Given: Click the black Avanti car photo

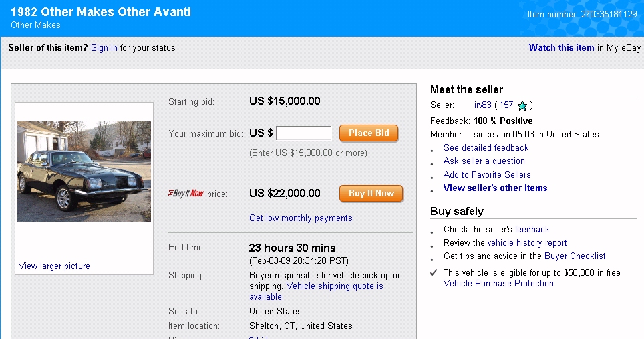Looking at the screenshot, I should [x=84, y=171].
